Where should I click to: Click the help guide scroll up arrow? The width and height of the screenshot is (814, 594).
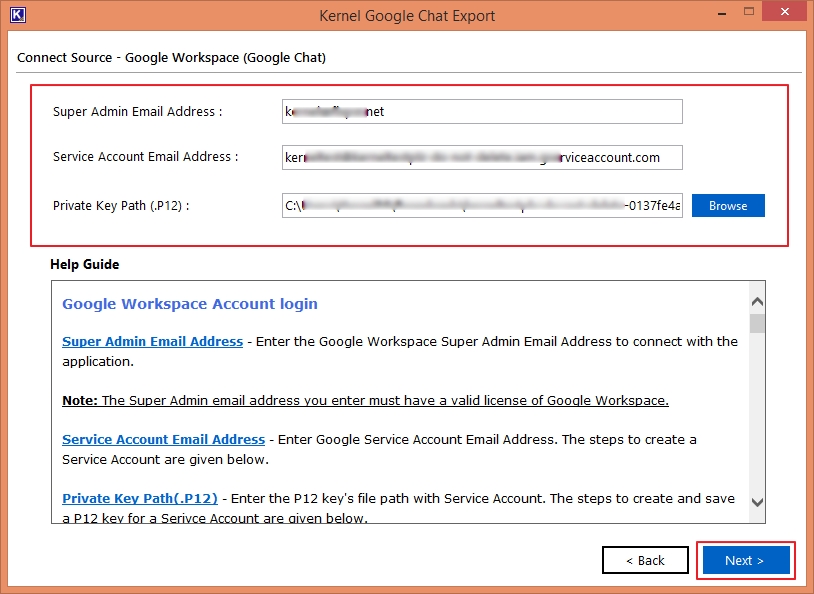click(x=757, y=302)
